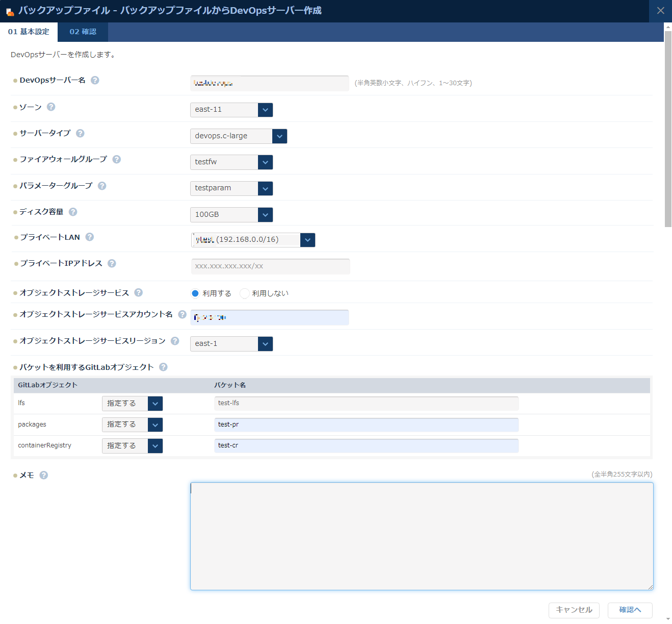This screenshot has width=672, height=624.
Task: Select the 利用する radio button
Action: click(x=195, y=293)
